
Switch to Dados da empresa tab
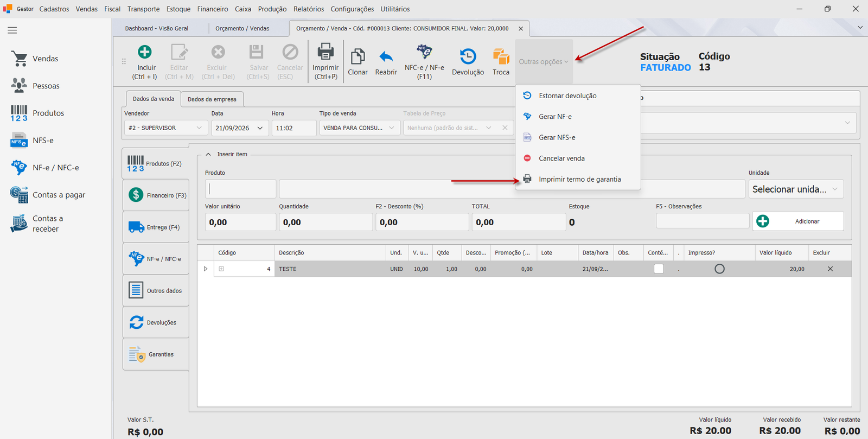[212, 99]
